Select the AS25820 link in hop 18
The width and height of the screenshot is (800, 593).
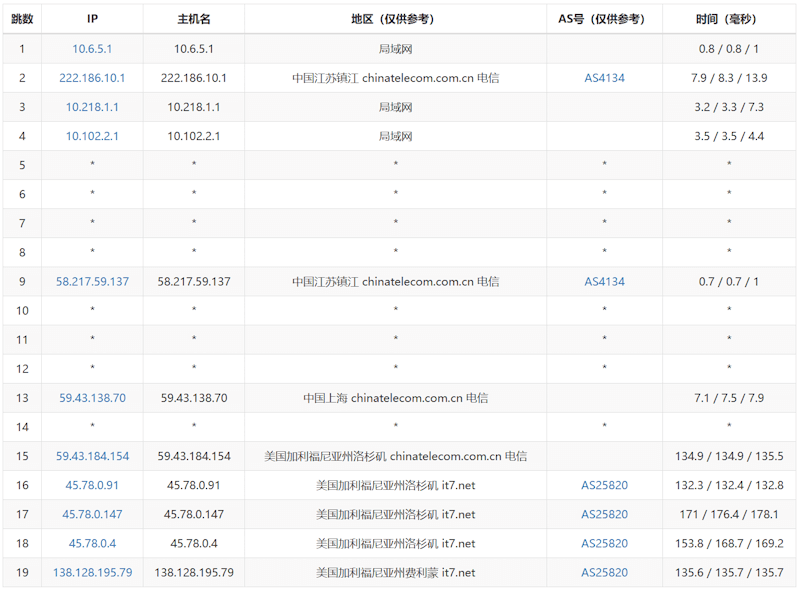tap(604, 544)
